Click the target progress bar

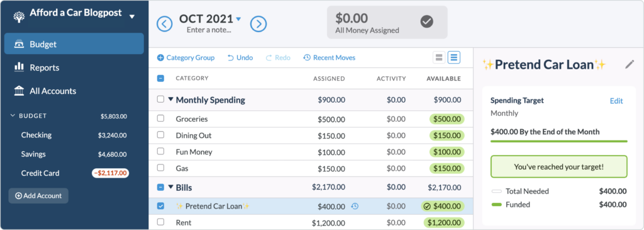(x=558, y=141)
